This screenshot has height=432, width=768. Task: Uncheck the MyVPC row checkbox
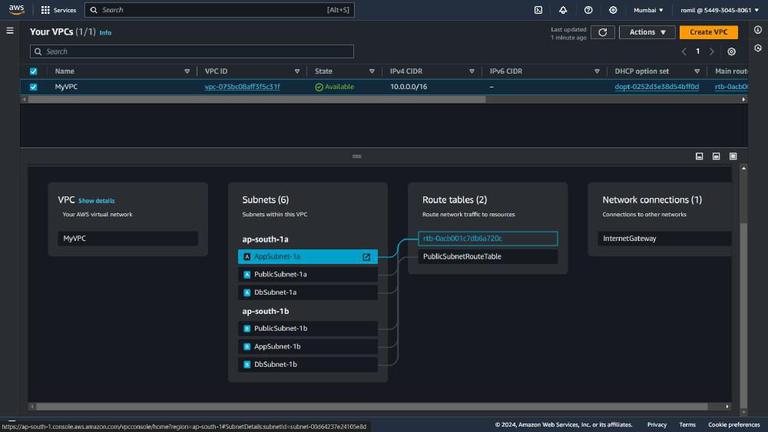pyautogui.click(x=34, y=87)
